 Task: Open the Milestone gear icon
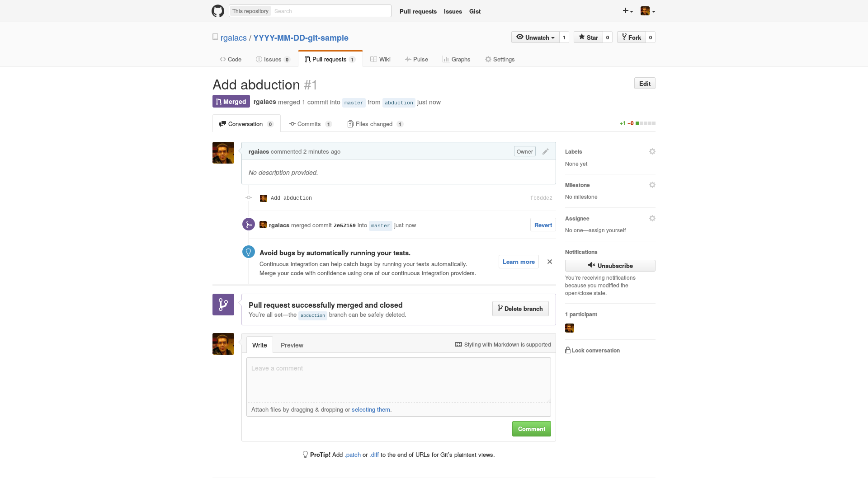pyautogui.click(x=652, y=185)
